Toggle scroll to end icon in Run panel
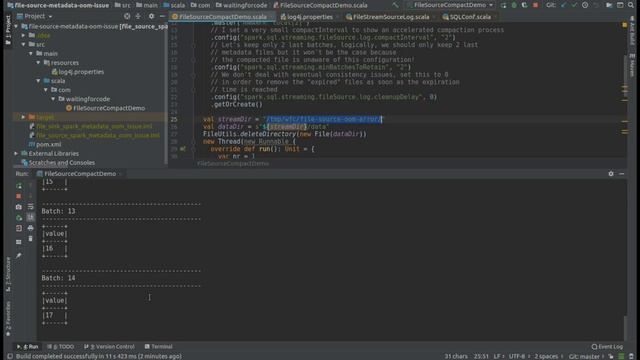640x360 pixels. tap(31, 218)
